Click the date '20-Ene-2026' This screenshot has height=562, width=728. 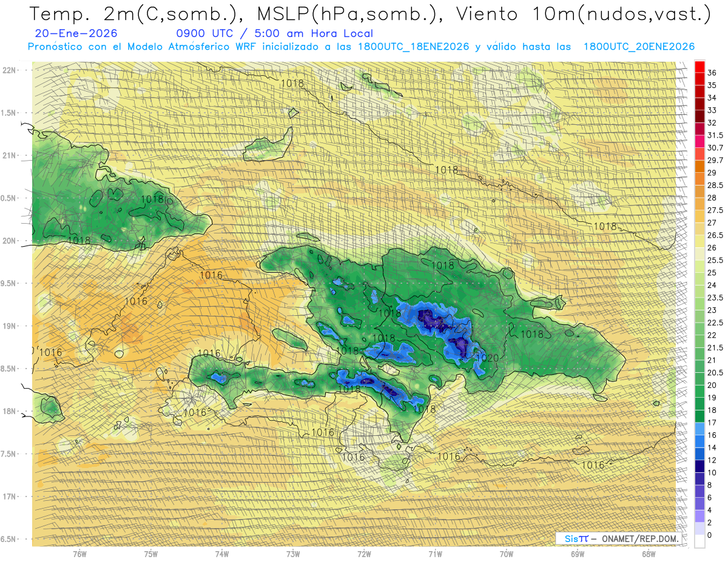[76, 33]
